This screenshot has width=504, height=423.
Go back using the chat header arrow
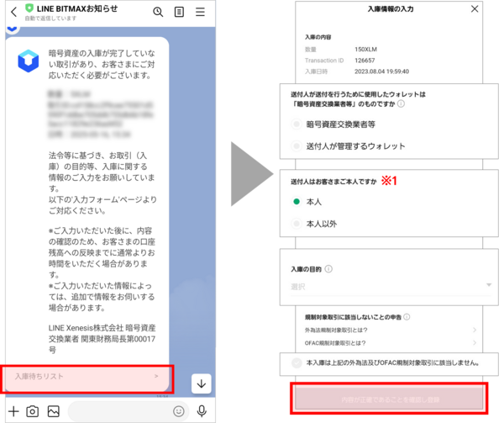point(13,13)
